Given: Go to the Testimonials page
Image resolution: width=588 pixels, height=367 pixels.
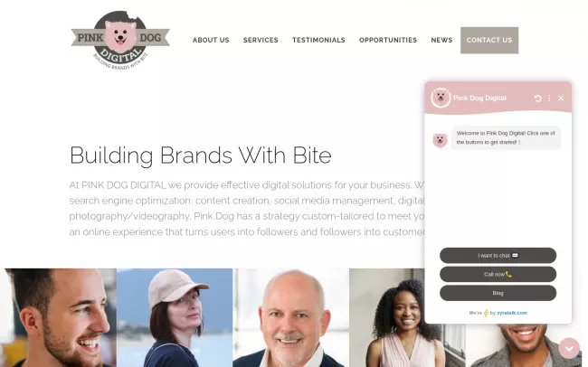Looking at the screenshot, I should [x=318, y=40].
